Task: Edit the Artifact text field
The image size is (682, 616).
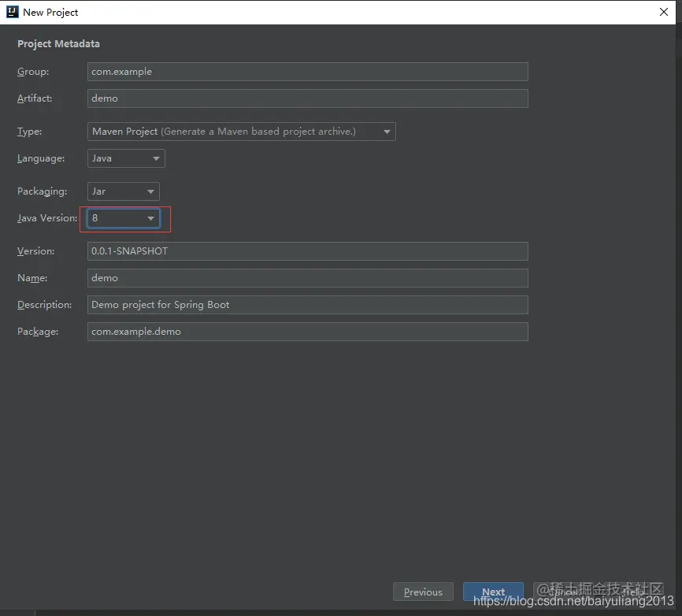Action: [x=307, y=98]
